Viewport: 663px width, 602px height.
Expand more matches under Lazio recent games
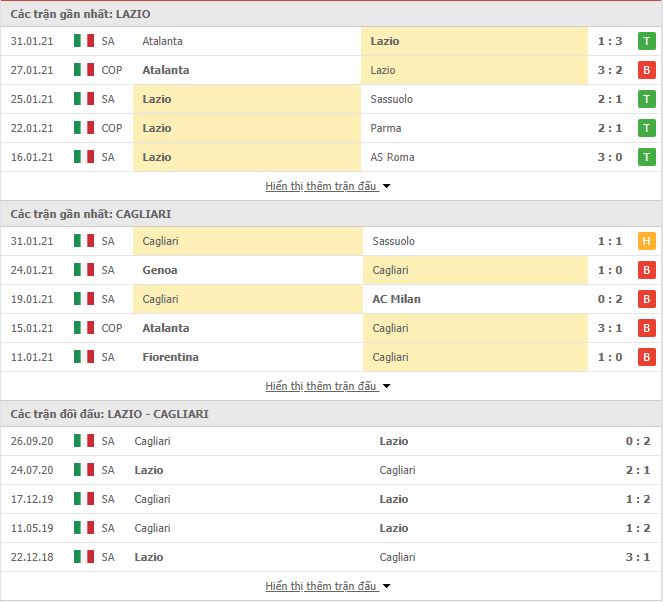click(327, 186)
